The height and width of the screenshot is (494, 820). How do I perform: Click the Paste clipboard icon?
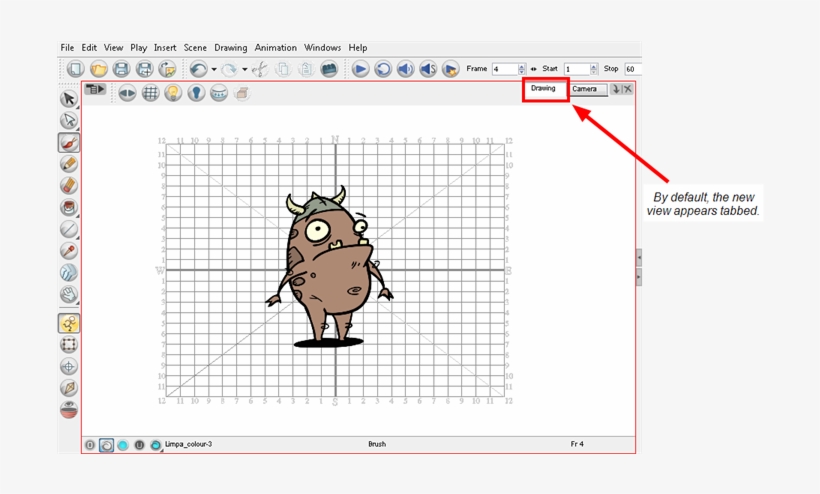point(306,69)
